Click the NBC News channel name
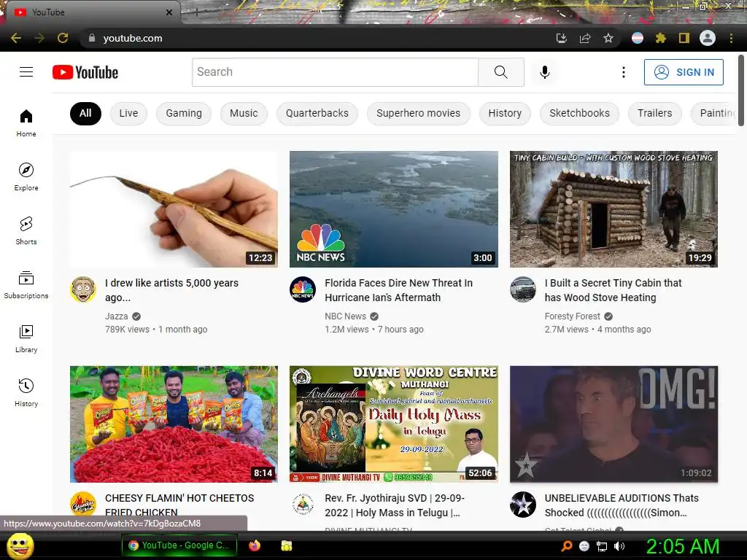The image size is (747, 560). click(345, 316)
